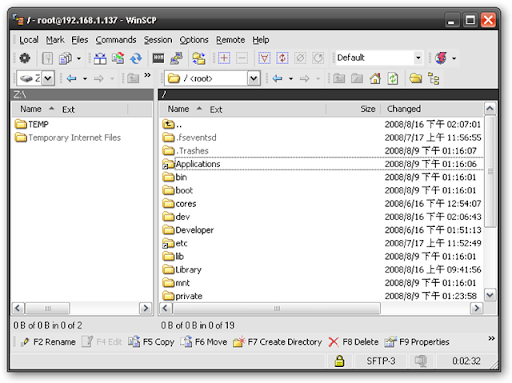Screen dimensions: 512x383
Task: Click remote panel vertical scrollbar down arrow
Action: coord(490,295)
